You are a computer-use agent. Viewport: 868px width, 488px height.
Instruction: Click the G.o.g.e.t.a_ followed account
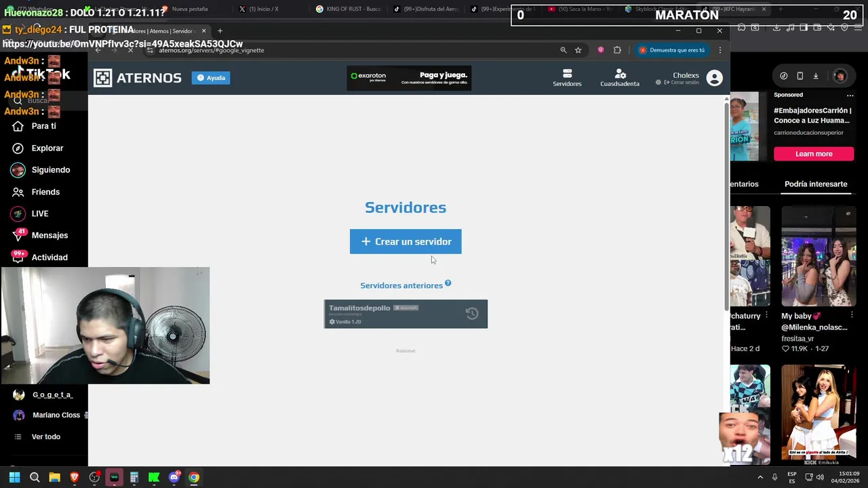pos(43,394)
